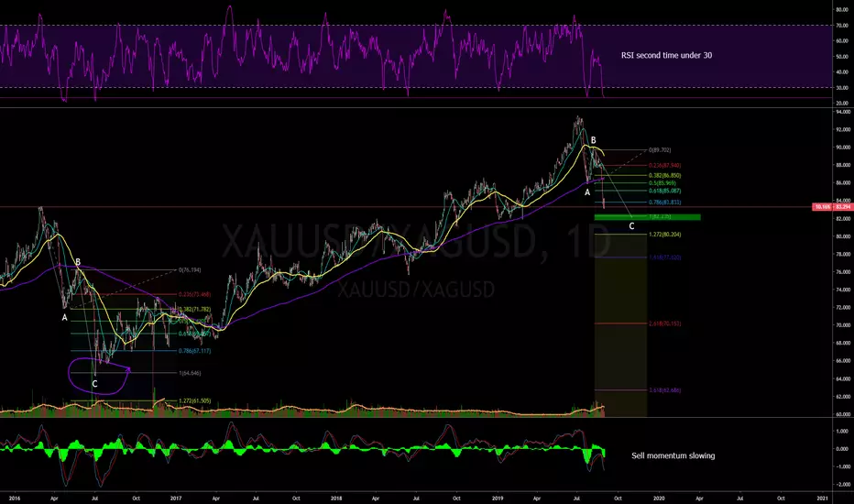The height and width of the screenshot is (504, 854).
Task: Select wave label C below the green zone
Action: 631,226
